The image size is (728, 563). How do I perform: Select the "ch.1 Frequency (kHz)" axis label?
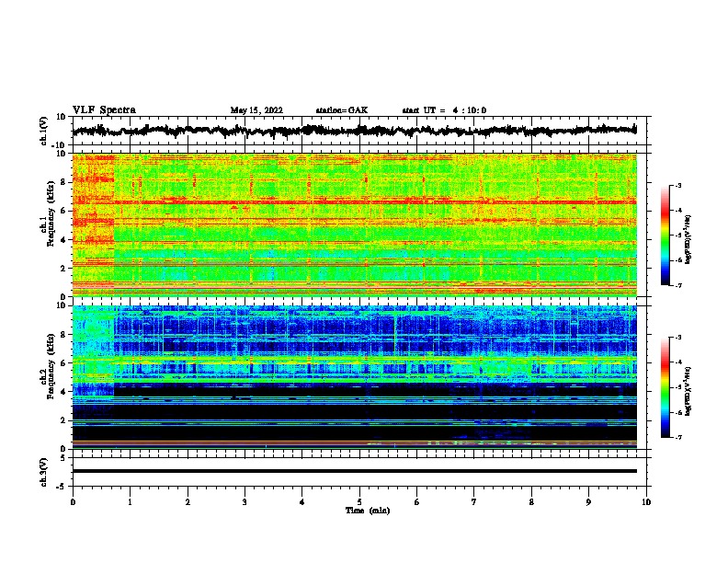point(48,214)
